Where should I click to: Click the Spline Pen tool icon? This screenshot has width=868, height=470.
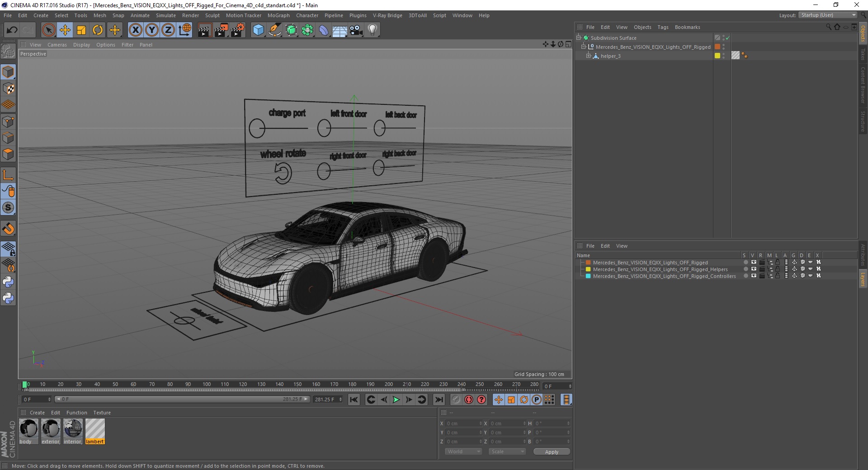coord(274,30)
